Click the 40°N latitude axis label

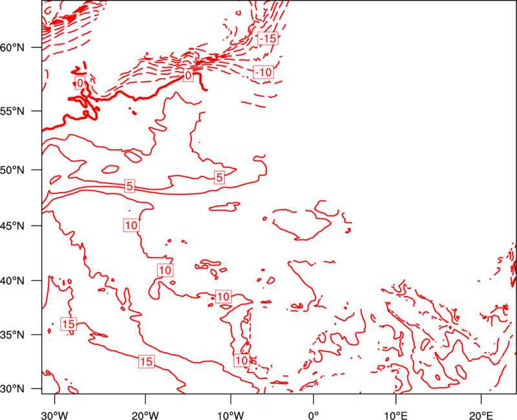coord(12,281)
